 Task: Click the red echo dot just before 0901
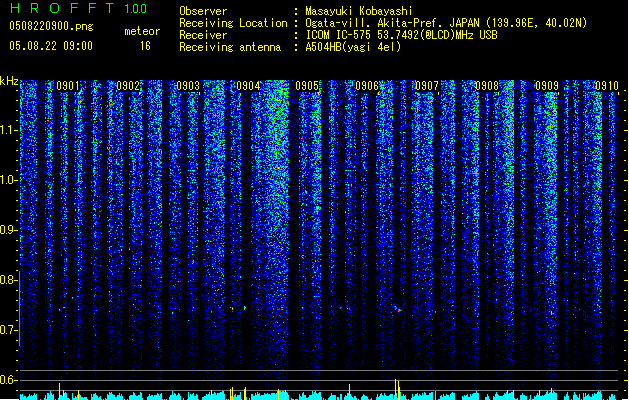coord(59,309)
